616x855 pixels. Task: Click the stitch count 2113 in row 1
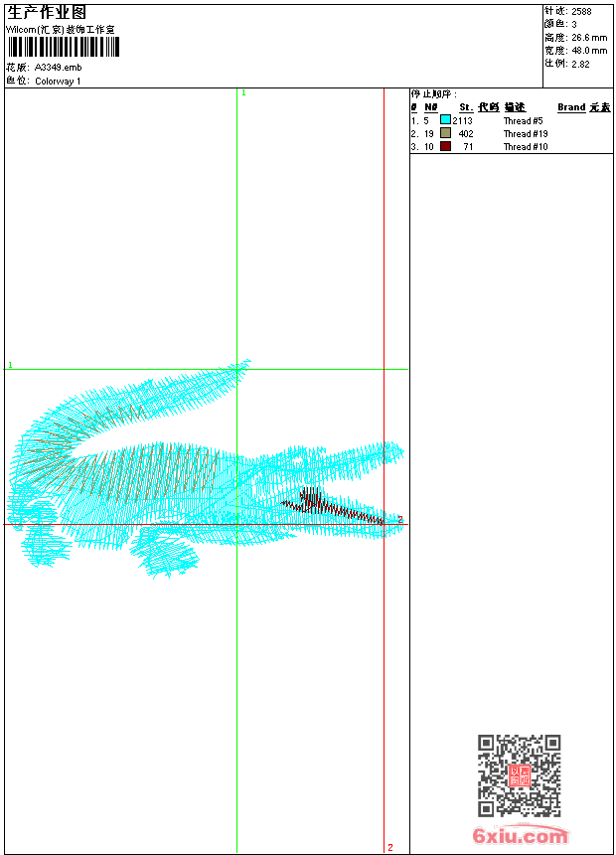462,121
